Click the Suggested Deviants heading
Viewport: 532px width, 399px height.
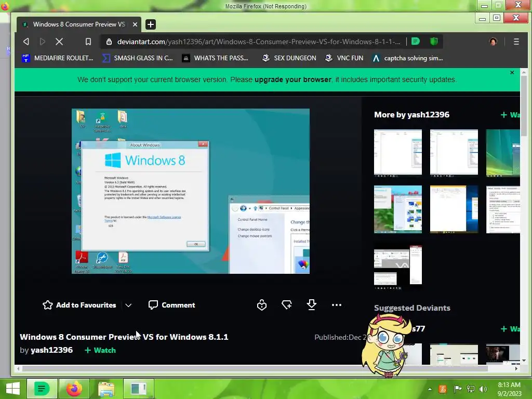[412, 308]
